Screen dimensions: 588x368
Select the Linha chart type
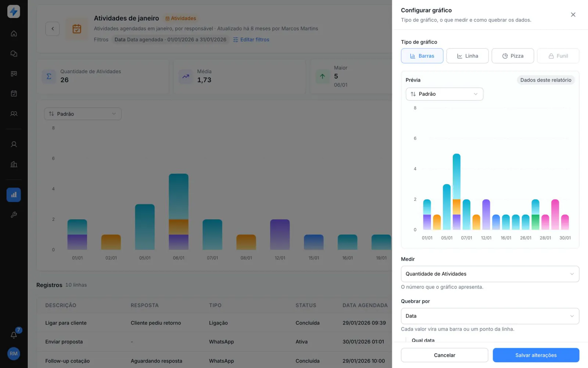pyautogui.click(x=467, y=56)
